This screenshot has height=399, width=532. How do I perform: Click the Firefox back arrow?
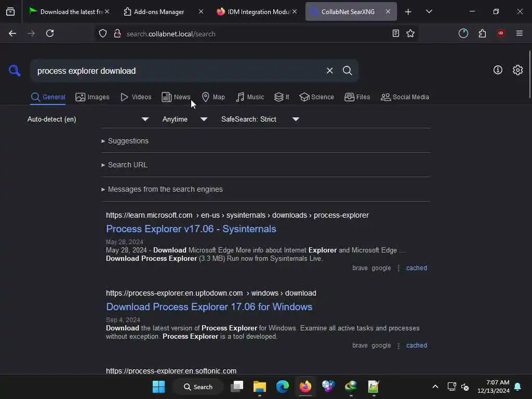coord(12,33)
